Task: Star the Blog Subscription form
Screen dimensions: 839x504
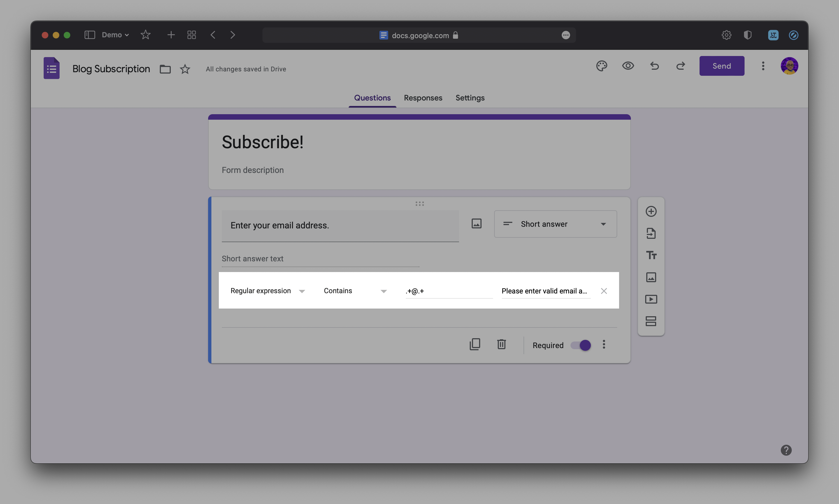Action: pyautogui.click(x=185, y=69)
